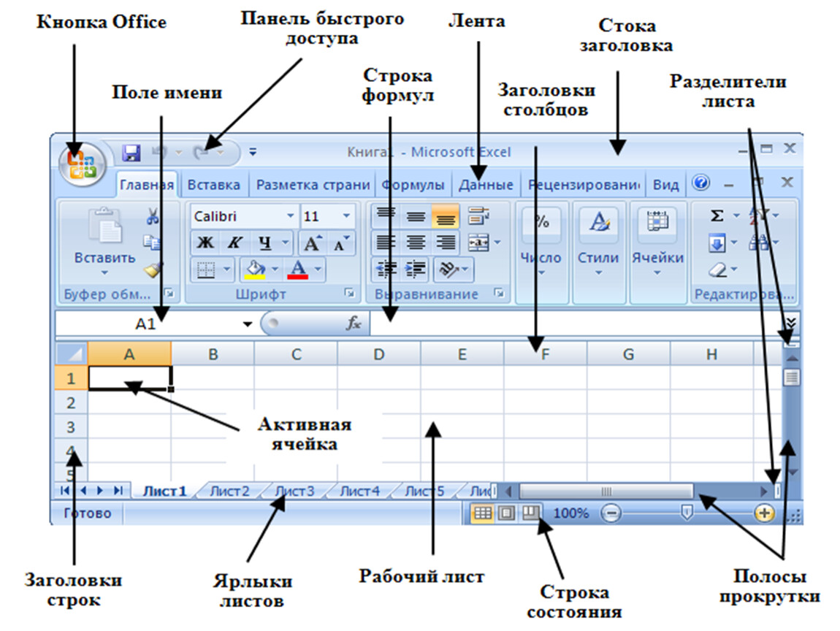The height and width of the screenshot is (631, 840).
Task: Center cell text horizontally
Action: 415,242
